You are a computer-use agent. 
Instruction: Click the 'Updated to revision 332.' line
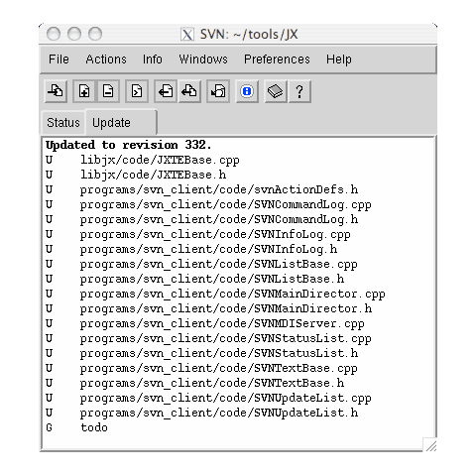pos(128,145)
